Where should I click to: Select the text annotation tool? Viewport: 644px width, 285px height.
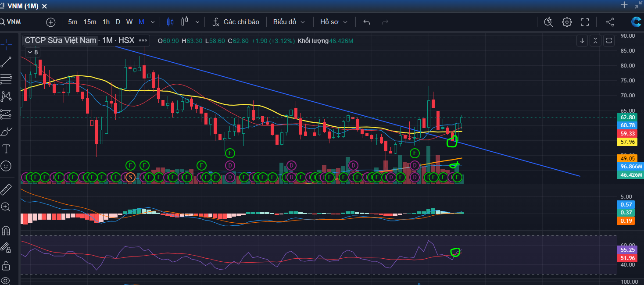pos(6,149)
